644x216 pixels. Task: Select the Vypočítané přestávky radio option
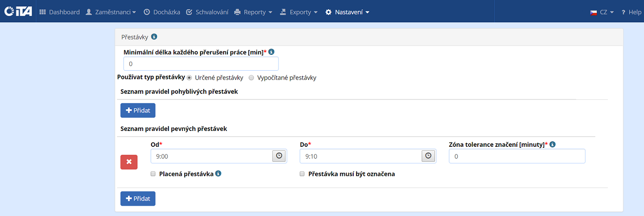pos(252,78)
